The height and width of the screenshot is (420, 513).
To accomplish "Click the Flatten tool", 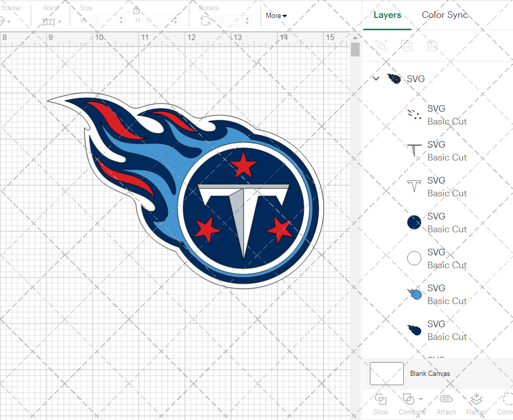I will [x=477, y=404].
